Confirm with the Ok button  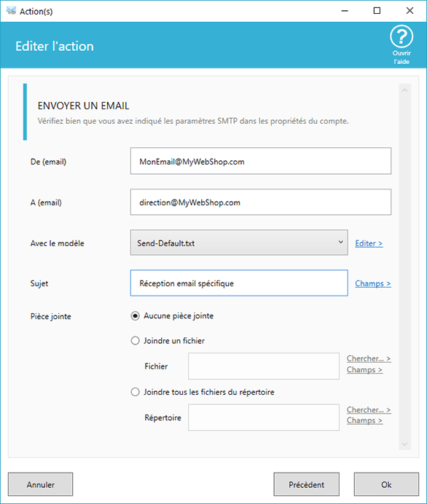386,484
